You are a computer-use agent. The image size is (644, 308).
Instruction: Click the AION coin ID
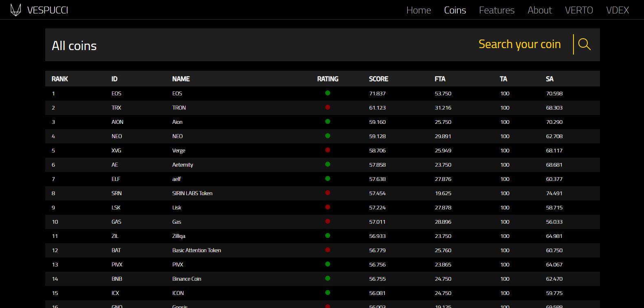(x=117, y=122)
